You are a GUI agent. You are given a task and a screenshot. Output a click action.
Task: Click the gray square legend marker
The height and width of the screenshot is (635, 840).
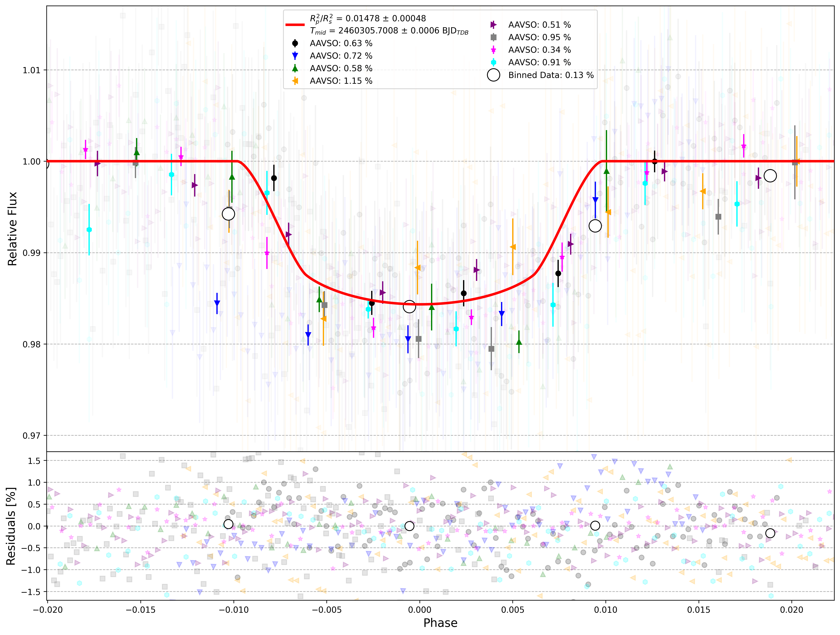click(494, 37)
